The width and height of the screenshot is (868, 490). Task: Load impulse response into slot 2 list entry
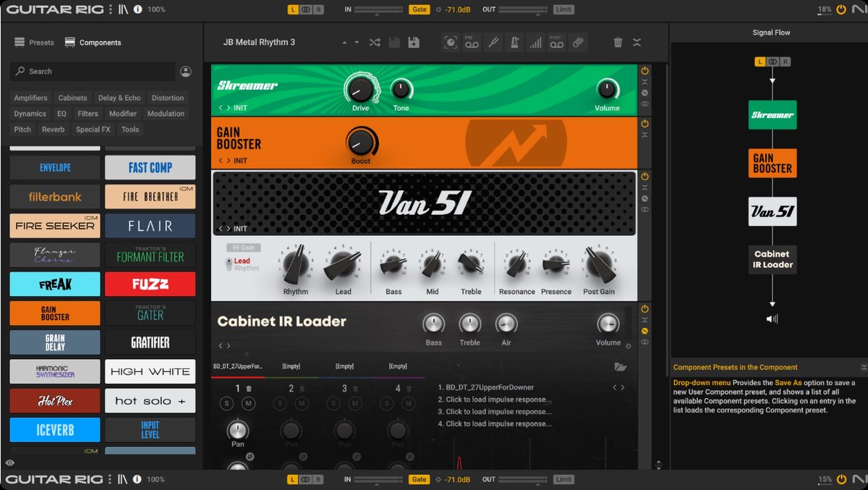(495, 400)
